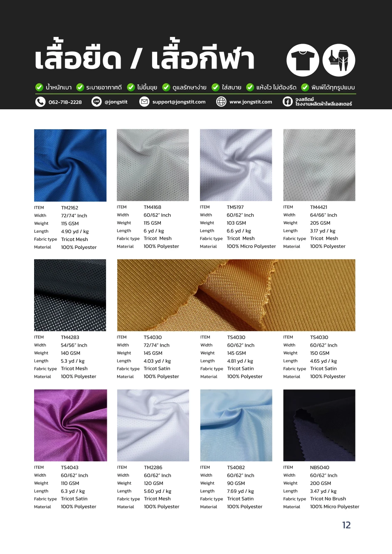This screenshot has width=392, height=554.
Task: Click the green check next to ดูแลรักษาง่าย
Action: point(166,87)
